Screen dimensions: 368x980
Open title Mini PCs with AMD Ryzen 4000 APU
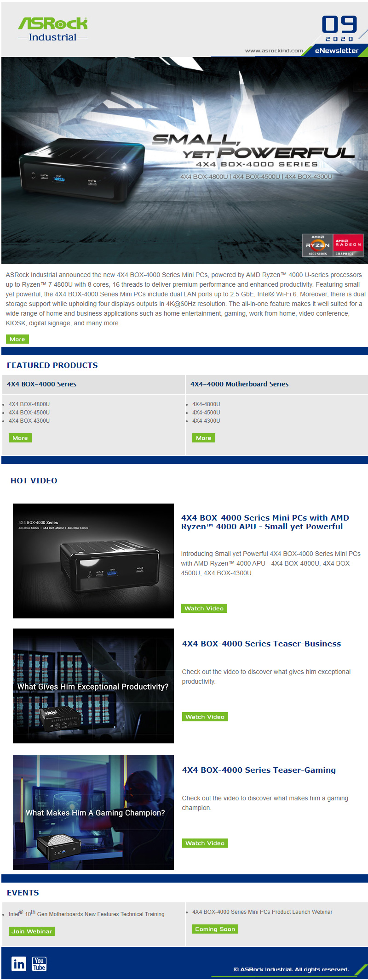(x=265, y=522)
